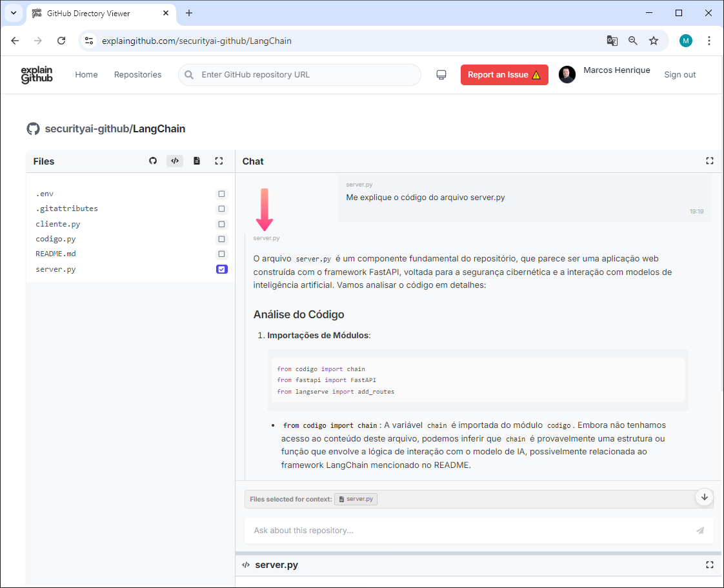Click the user message 'Me explique o código'
The width and height of the screenshot is (724, 588).
tap(425, 198)
